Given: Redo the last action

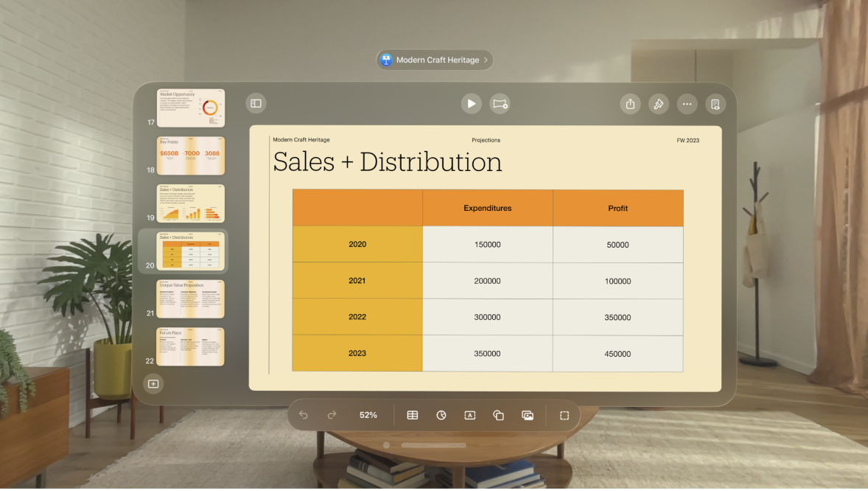Looking at the screenshot, I should (x=332, y=415).
